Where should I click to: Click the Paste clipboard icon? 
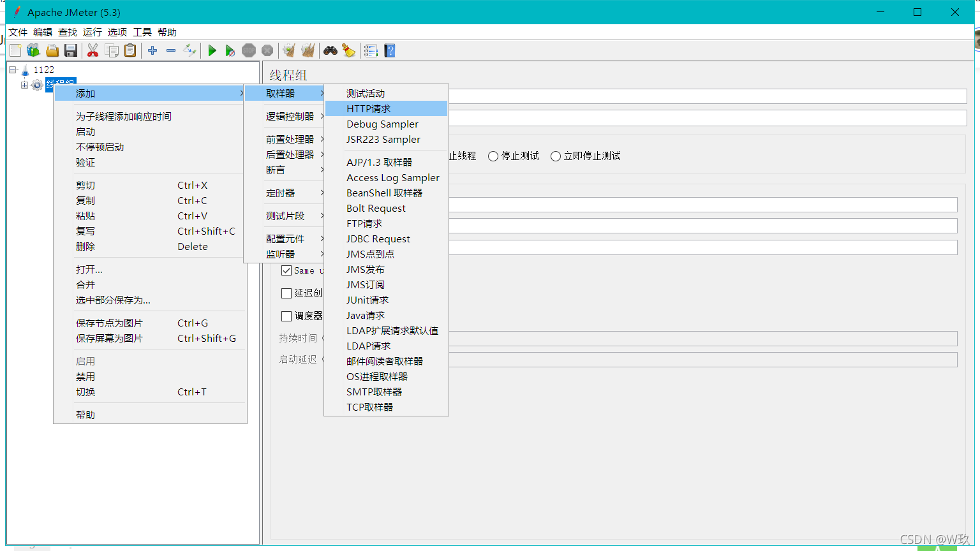coord(130,50)
